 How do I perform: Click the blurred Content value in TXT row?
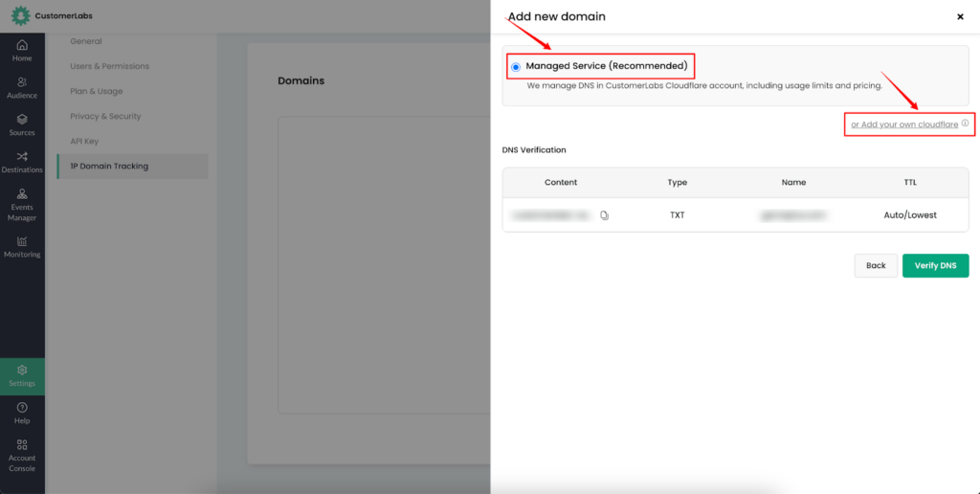(550, 215)
